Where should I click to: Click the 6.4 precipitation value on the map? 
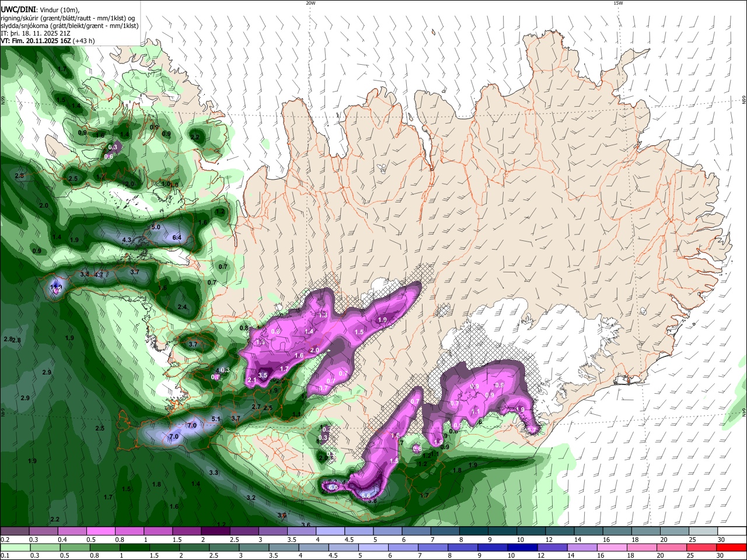[177, 237]
